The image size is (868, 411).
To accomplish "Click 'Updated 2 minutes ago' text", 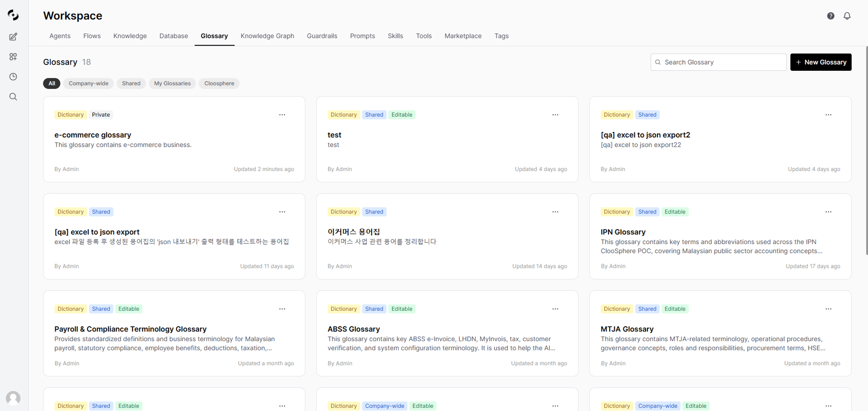I will pyautogui.click(x=264, y=169).
